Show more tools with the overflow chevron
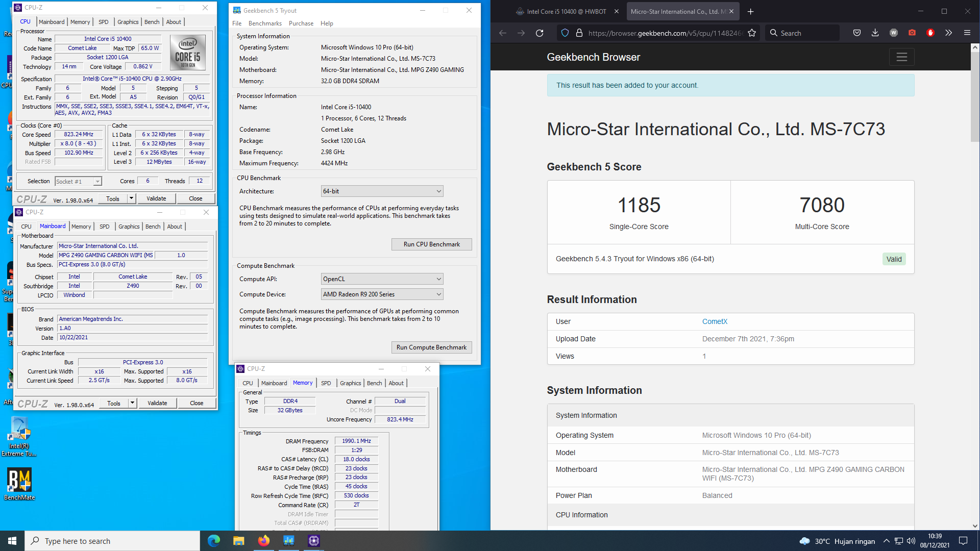980x551 pixels. (x=949, y=33)
